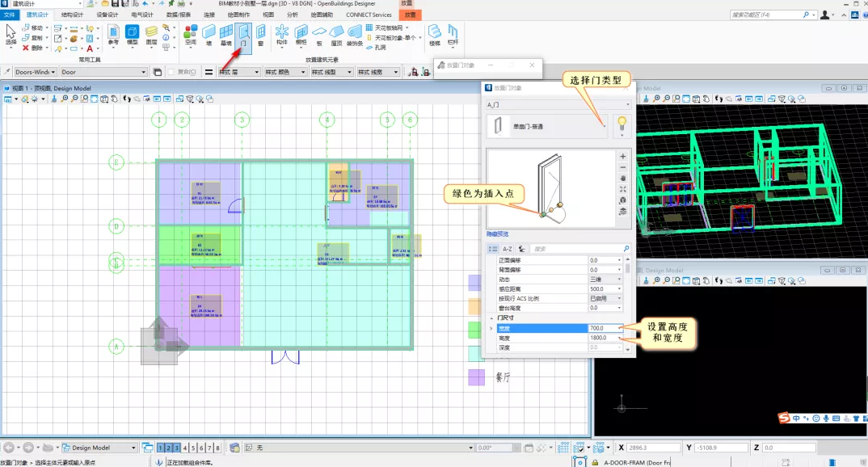Toggle view 1 button in view group
868x467 pixels.
pos(161,448)
